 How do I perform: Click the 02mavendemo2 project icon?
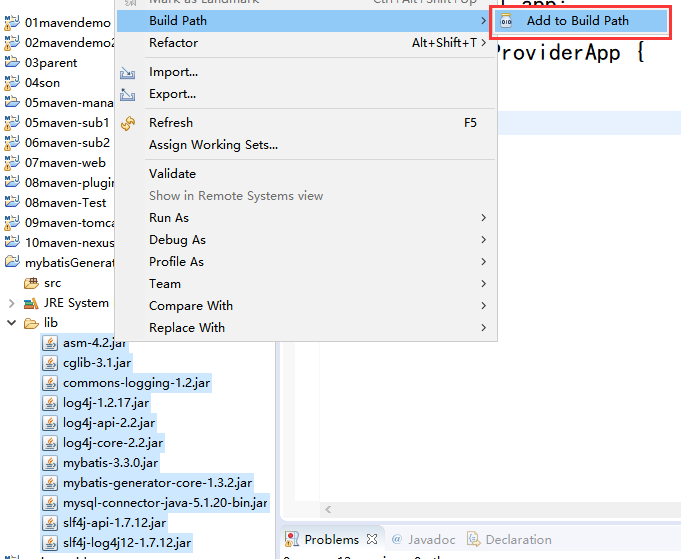click(12, 43)
